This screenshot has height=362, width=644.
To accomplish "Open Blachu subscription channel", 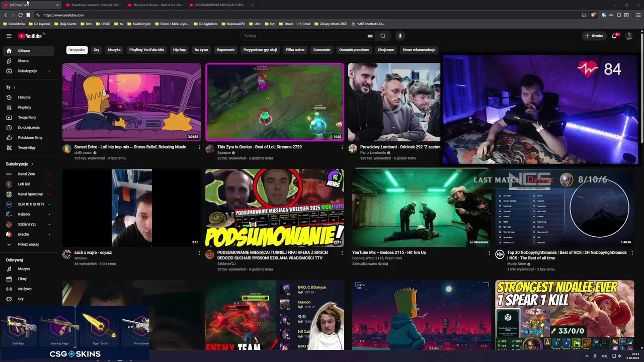I will pyautogui.click(x=29, y=234).
